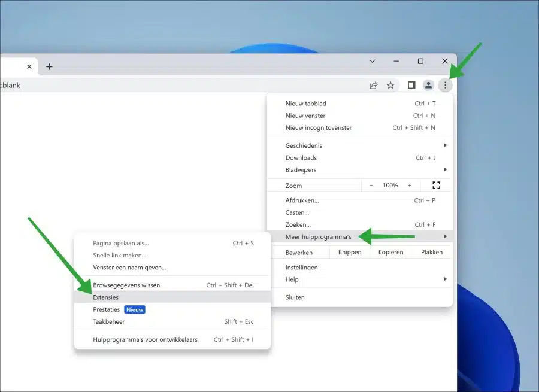This screenshot has width=539, height=392.
Task: Expand the Geschiedenis submenu
Action: tap(360, 145)
